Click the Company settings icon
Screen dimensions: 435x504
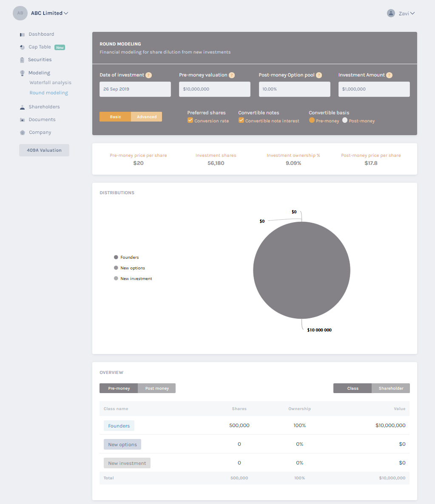[23, 133]
